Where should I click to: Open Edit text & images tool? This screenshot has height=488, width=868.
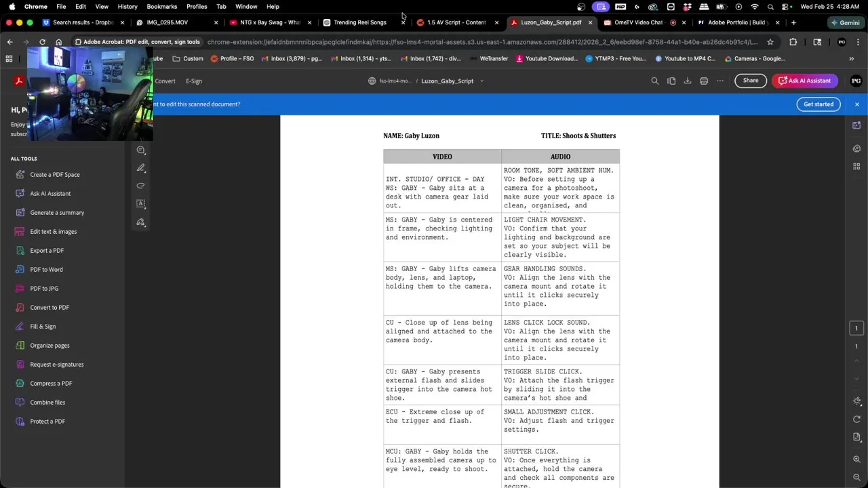(53, 231)
